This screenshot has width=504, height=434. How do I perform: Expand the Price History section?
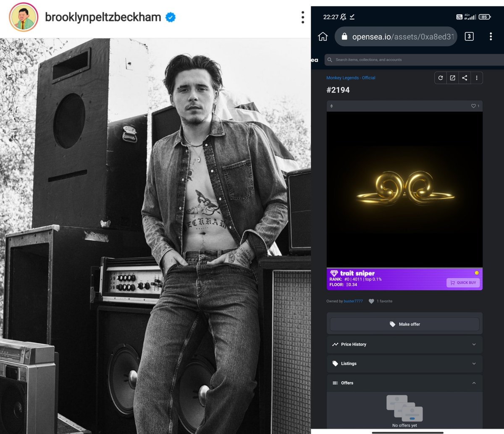coord(404,344)
